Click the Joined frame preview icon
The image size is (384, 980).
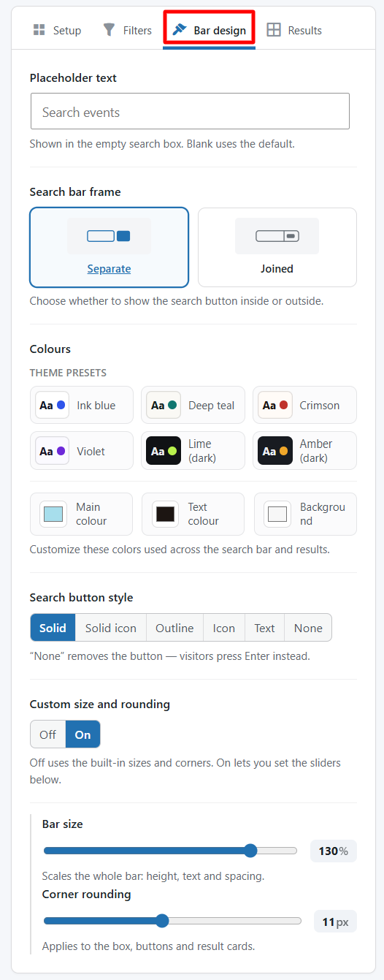pos(277,236)
